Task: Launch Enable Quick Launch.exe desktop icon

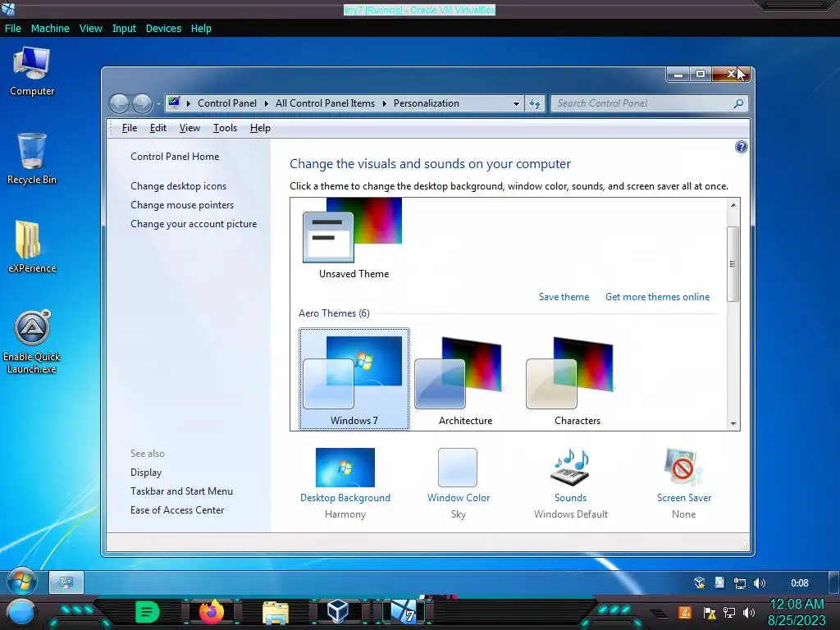Action: [x=32, y=341]
